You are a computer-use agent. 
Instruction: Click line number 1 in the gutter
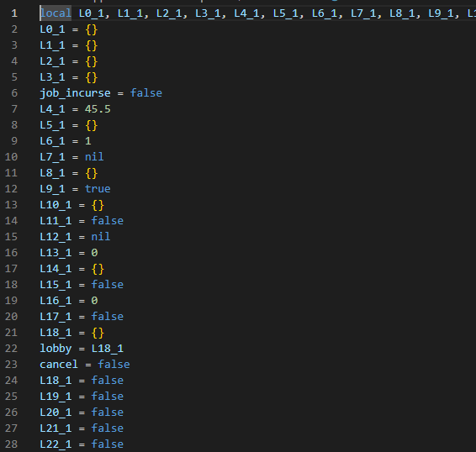[x=14, y=13]
